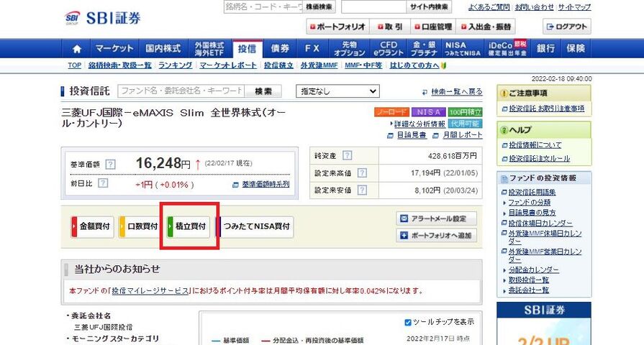Click the ノーロード orange badge
This screenshot has height=345, width=644.
[x=392, y=112]
